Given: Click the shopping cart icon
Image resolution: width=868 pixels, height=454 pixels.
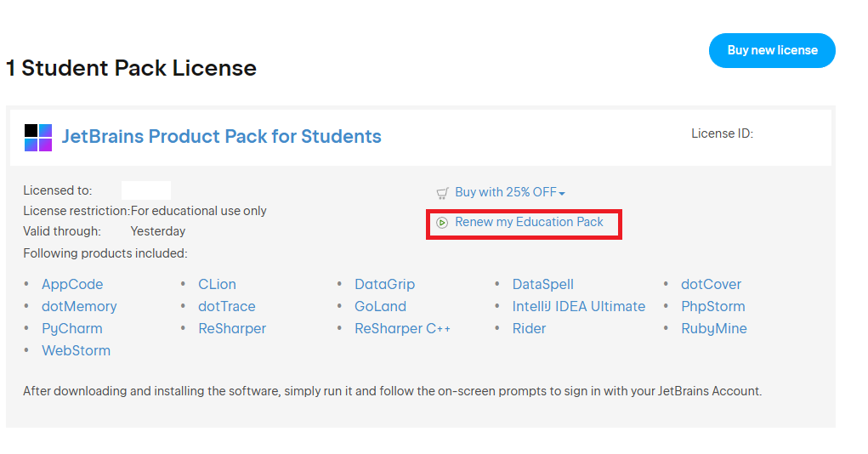Looking at the screenshot, I should pos(442,193).
